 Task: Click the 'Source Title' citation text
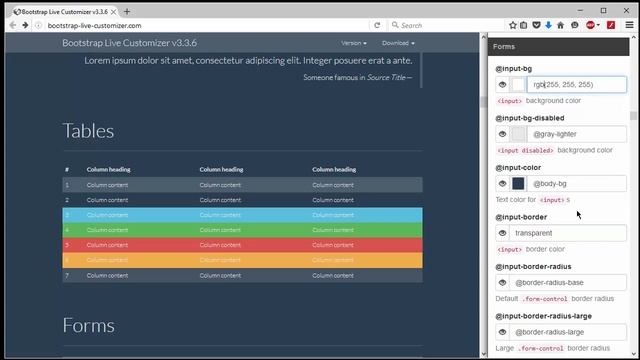click(386, 78)
